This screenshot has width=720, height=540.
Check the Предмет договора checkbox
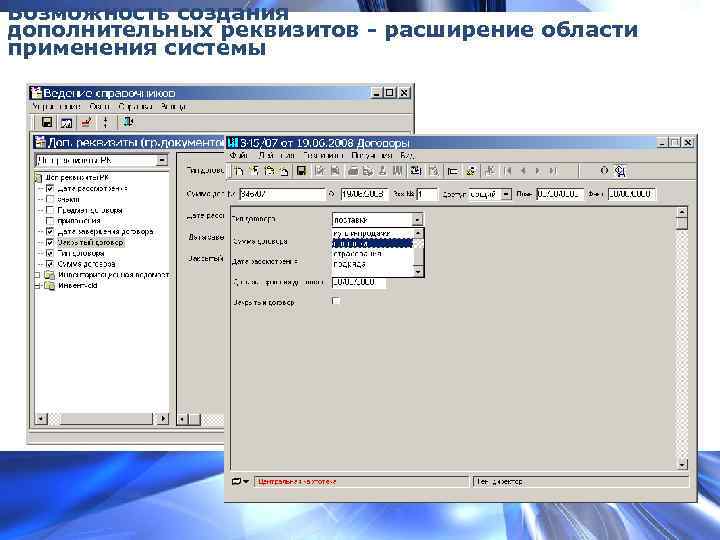[x=50, y=210]
